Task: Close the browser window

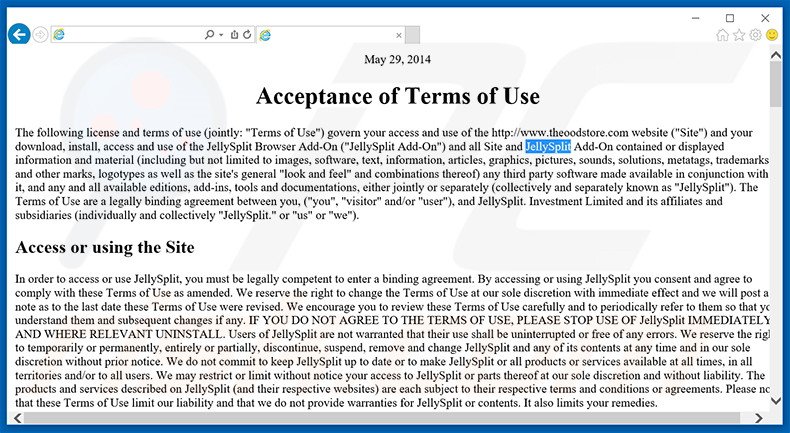Action: click(765, 18)
